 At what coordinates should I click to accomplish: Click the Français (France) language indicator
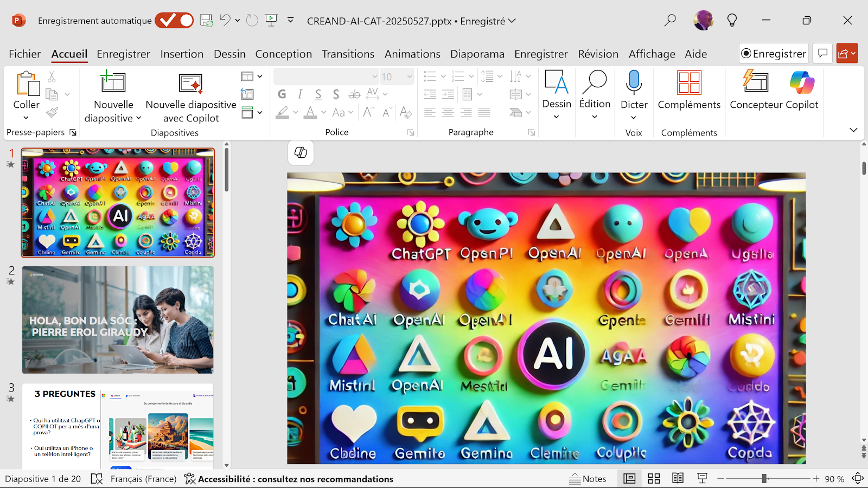(x=143, y=479)
